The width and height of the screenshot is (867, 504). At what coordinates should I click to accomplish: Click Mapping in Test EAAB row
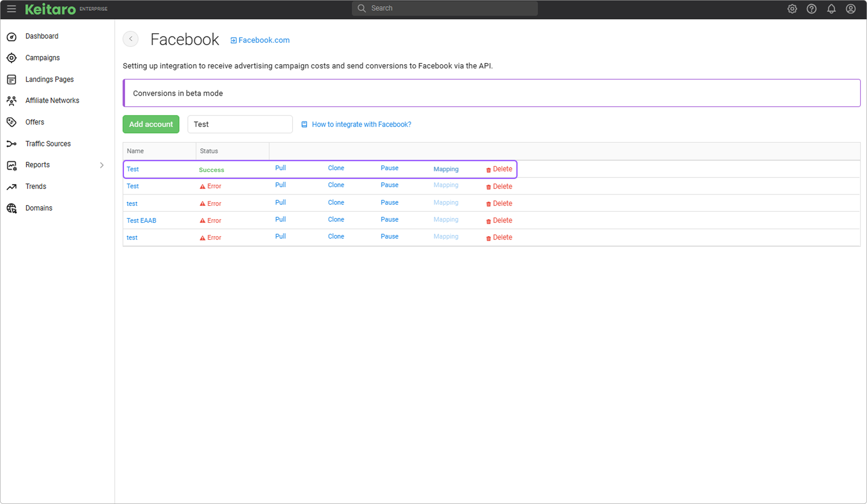coord(446,220)
